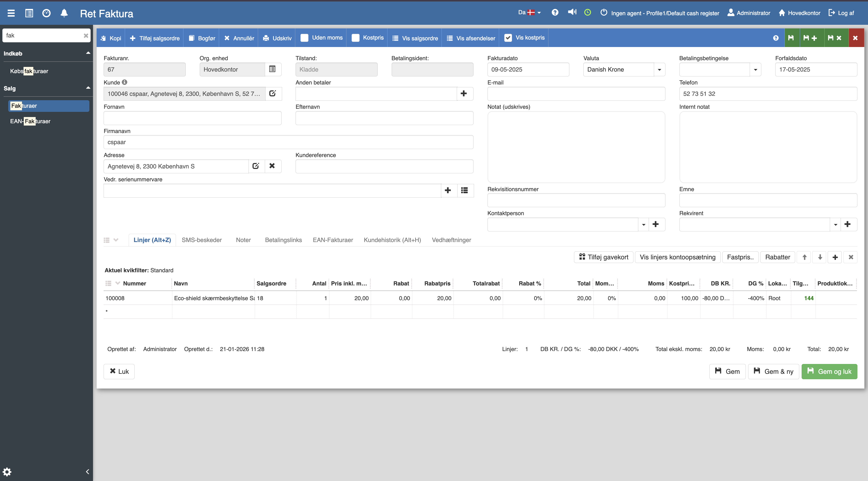Toggle the Kostpris checkbox
This screenshot has width=868, height=481.
pyautogui.click(x=355, y=38)
